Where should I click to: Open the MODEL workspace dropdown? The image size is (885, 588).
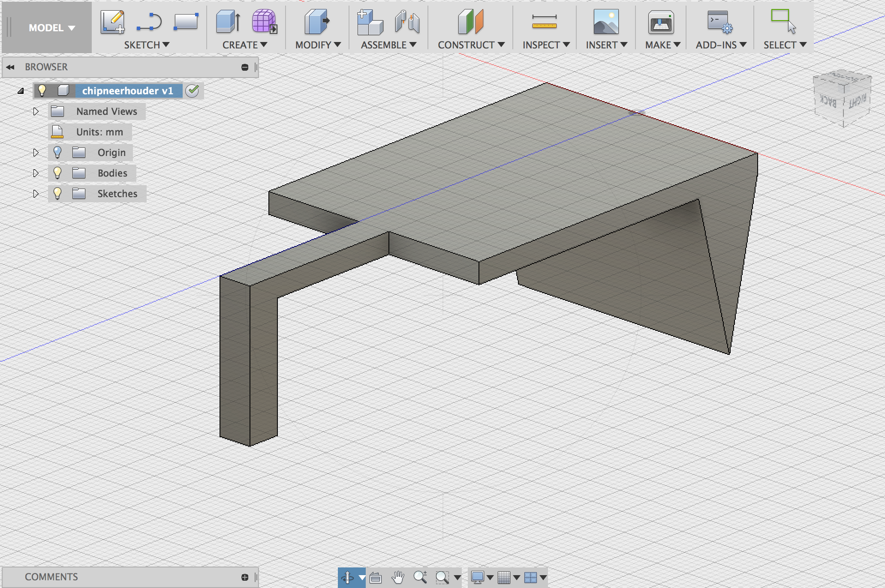point(51,28)
